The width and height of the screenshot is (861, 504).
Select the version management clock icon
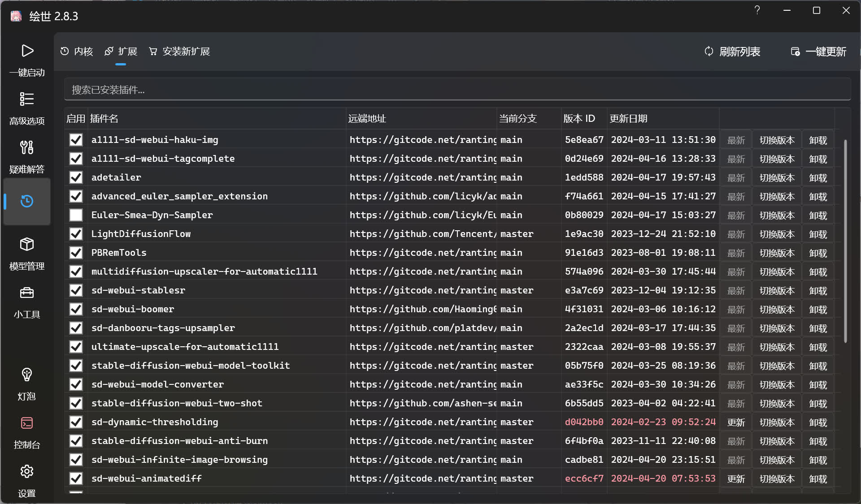tap(27, 202)
